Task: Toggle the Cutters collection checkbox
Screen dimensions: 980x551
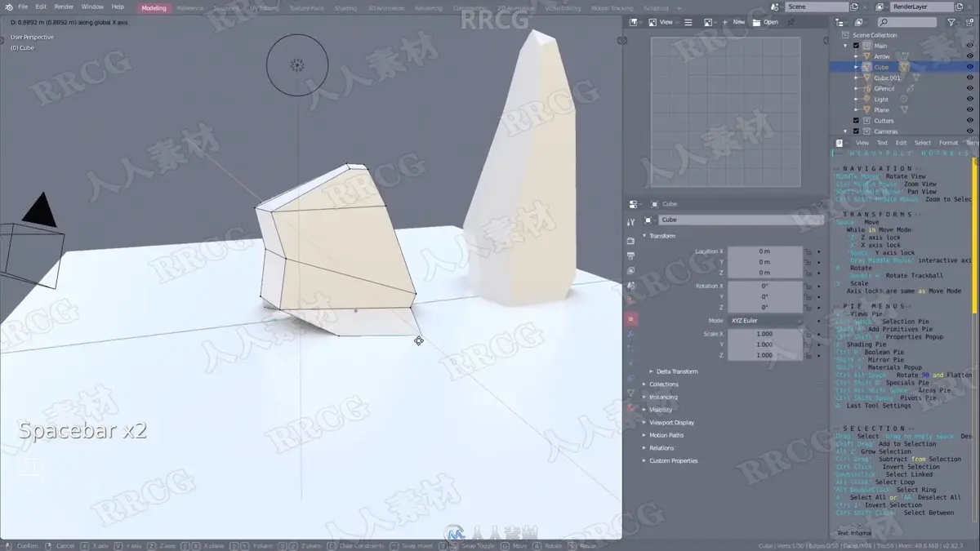Action: click(x=856, y=121)
